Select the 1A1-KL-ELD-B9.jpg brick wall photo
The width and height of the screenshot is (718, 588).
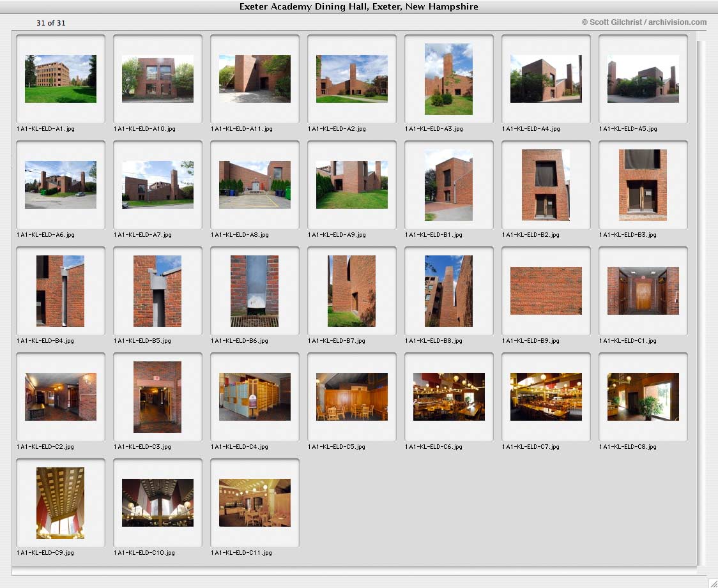(546, 291)
